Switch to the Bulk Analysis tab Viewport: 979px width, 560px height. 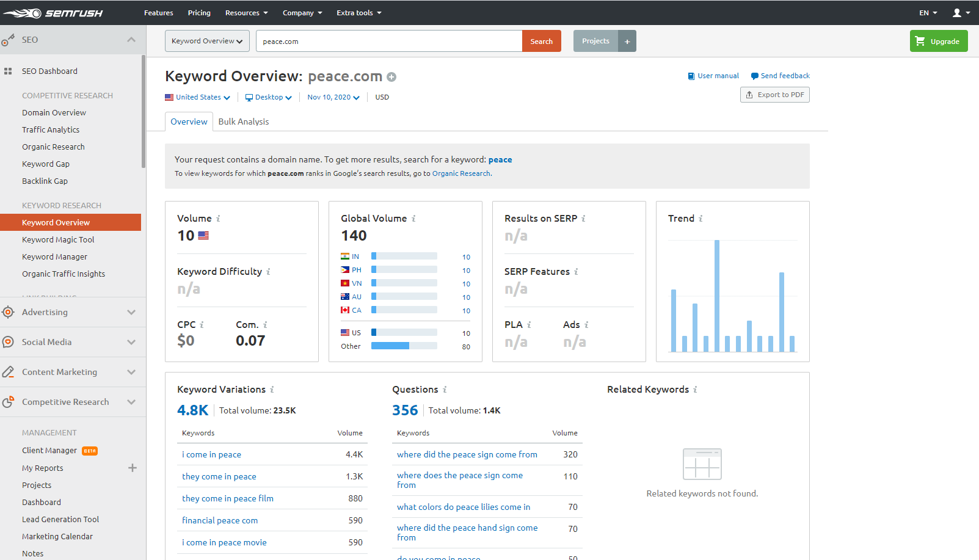click(244, 122)
